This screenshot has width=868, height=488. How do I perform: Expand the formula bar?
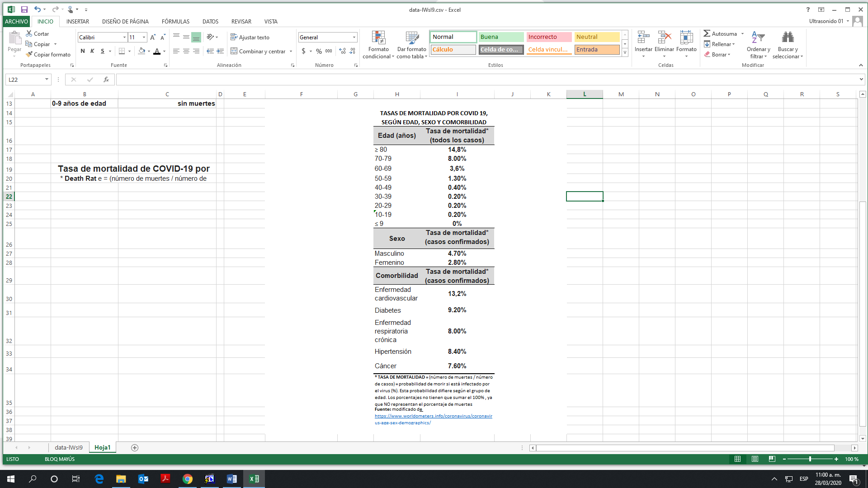coord(861,80)
